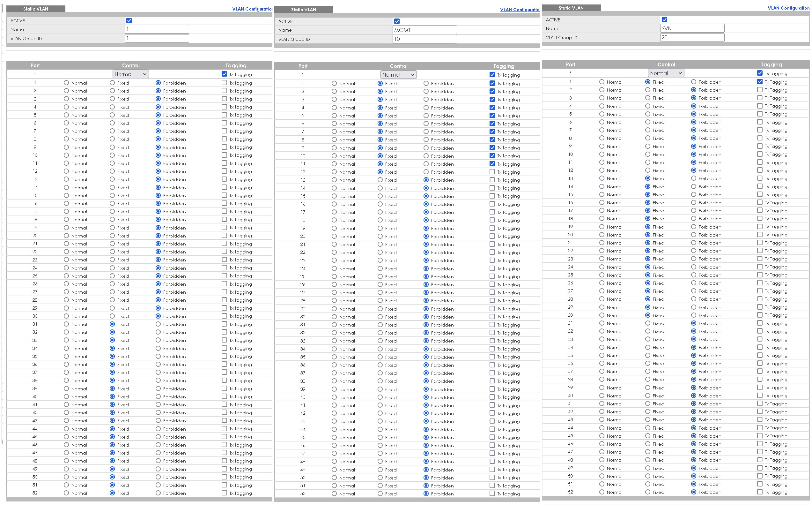The height and width of the screenshot is (505, 812).
Task: Click the Control column header in MGMT panel
Action: 399,66
